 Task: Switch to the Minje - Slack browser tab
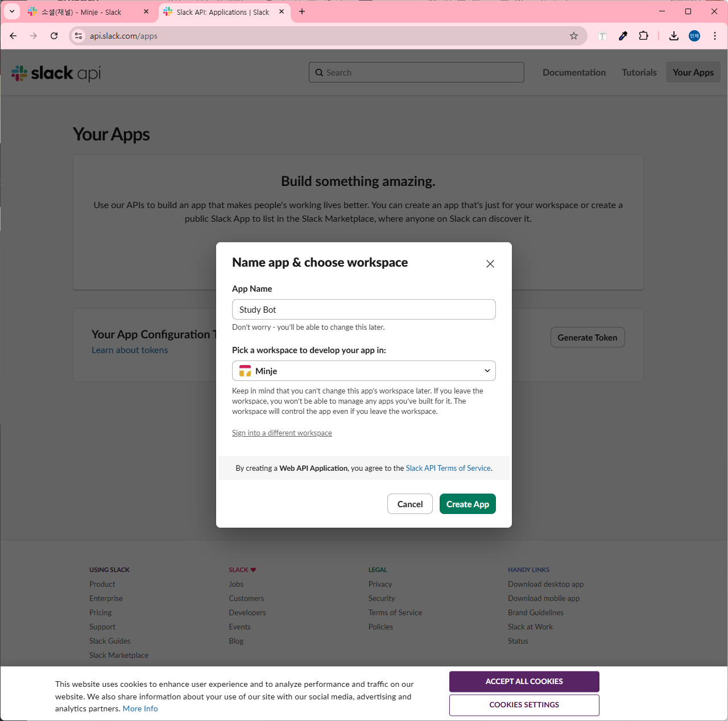click(89, 12)
